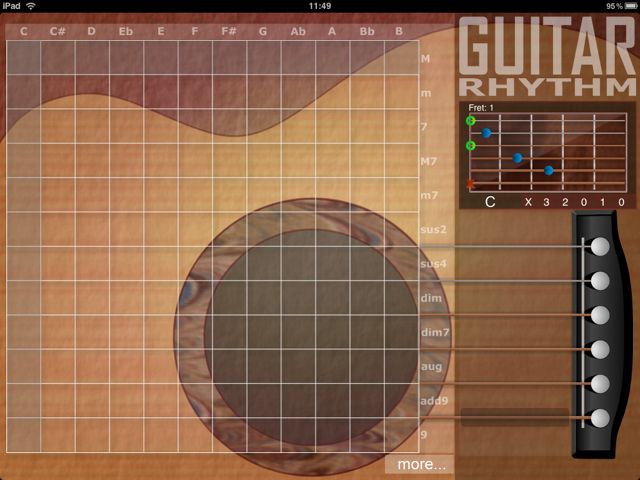Click the 'Fret: 1' label on chord diagram
Screen dimensions: 640x480
pos(481,108)
